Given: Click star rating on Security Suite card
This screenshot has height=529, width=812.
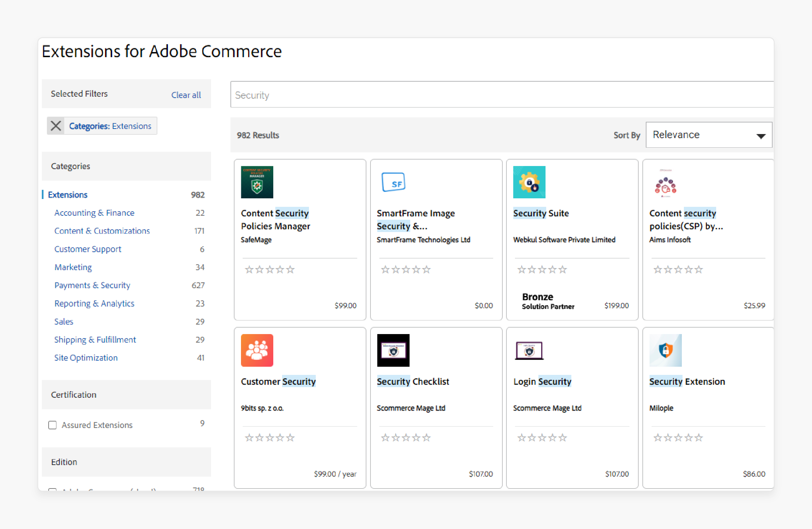Looking at the screenshot, I should tap(542, 269).
